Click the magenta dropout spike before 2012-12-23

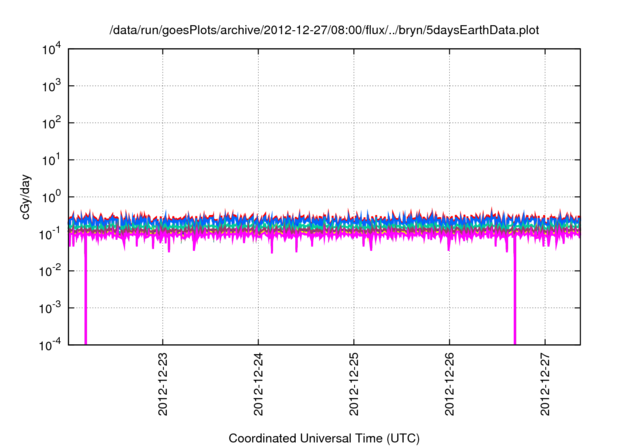[85, 292]
